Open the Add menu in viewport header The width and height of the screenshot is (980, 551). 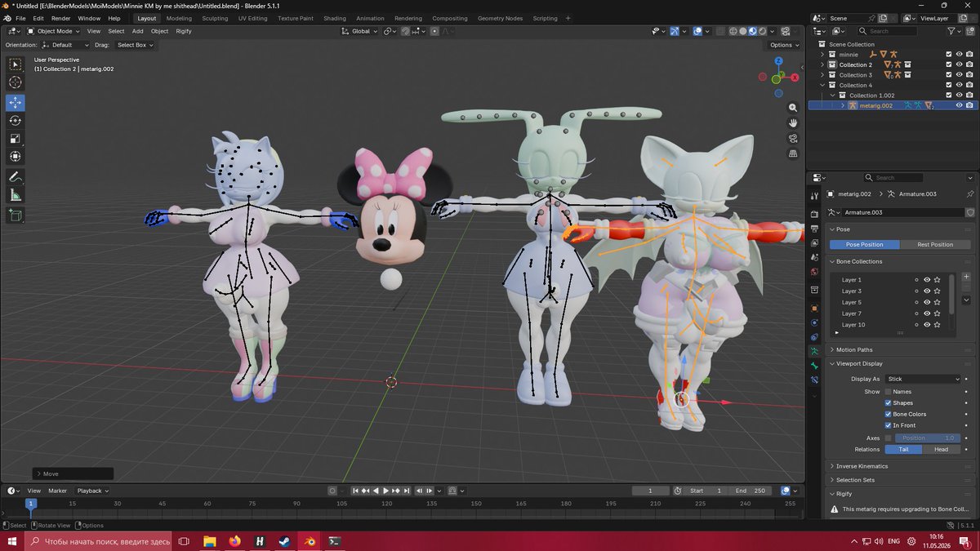click(x=138, y=31)
